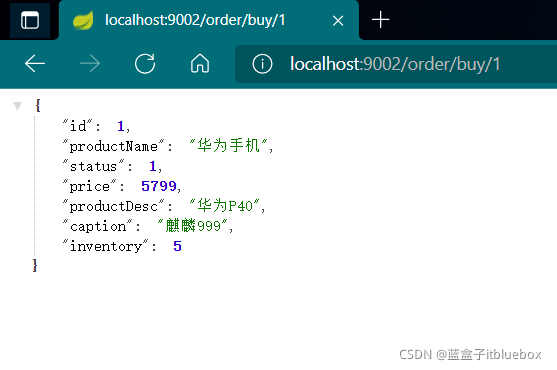The height and width of the screenshot is (370, 557).
Task: View site information via the info icon
Action: pyautogui.click(x=262, y=64)
